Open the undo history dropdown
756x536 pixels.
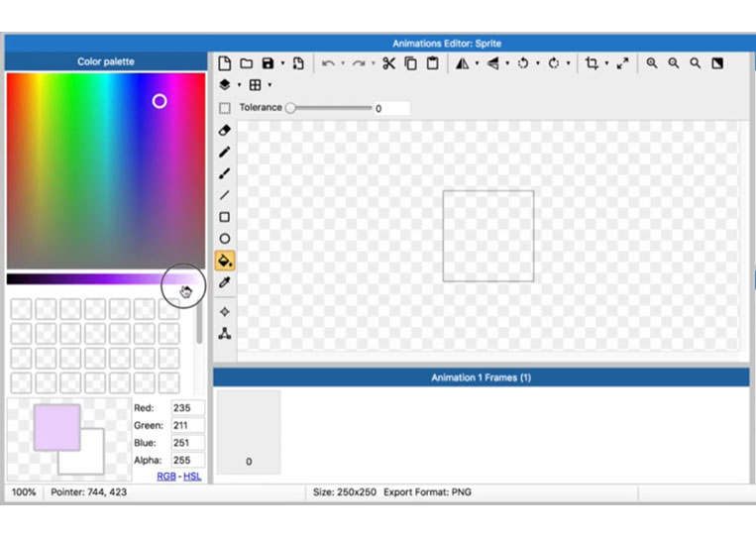pyautogui.click(x=343, y=63)
